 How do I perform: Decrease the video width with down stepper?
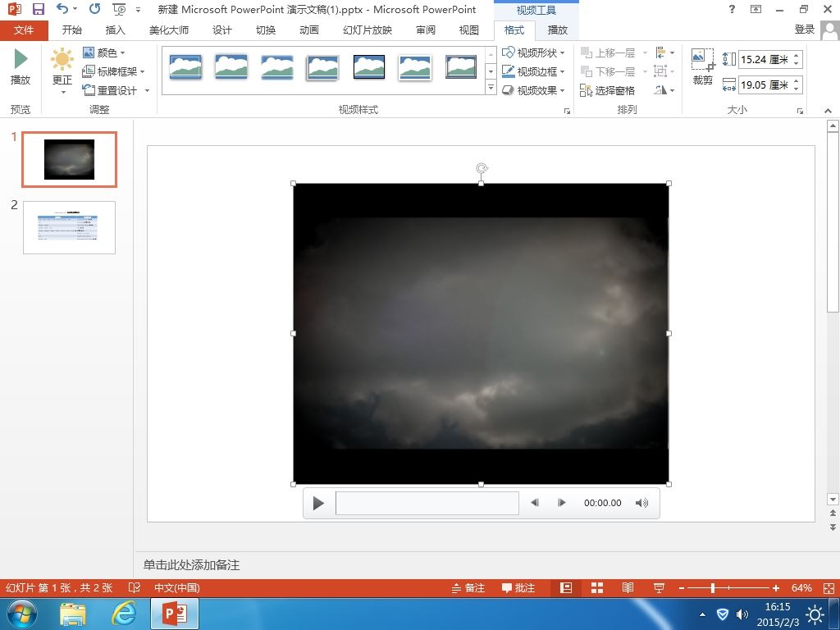(797, 89)
